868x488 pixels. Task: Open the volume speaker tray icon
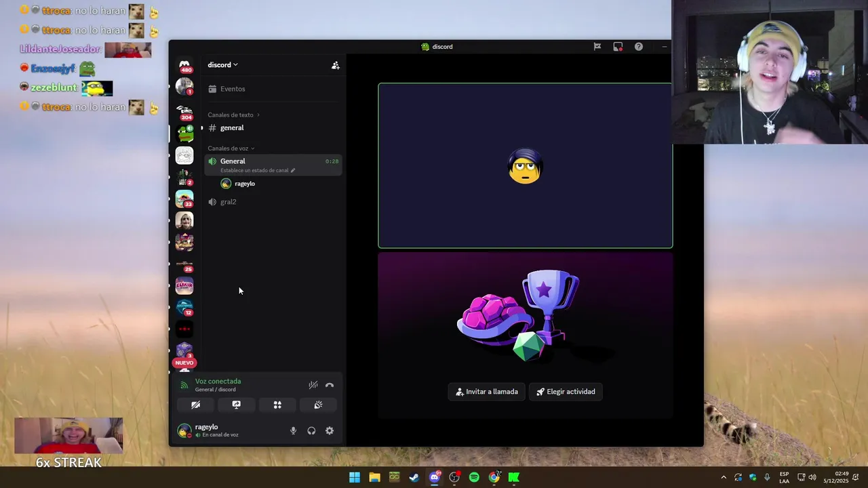point(812,477)
